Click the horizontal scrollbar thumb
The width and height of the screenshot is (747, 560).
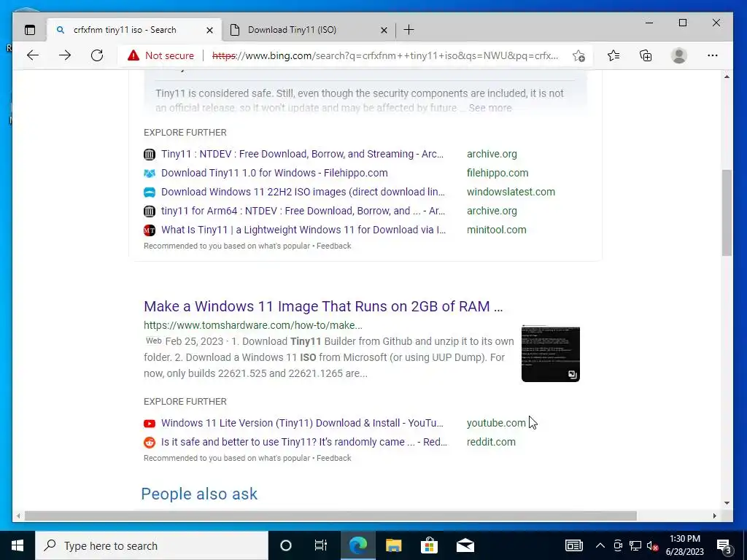pos(330,516)
